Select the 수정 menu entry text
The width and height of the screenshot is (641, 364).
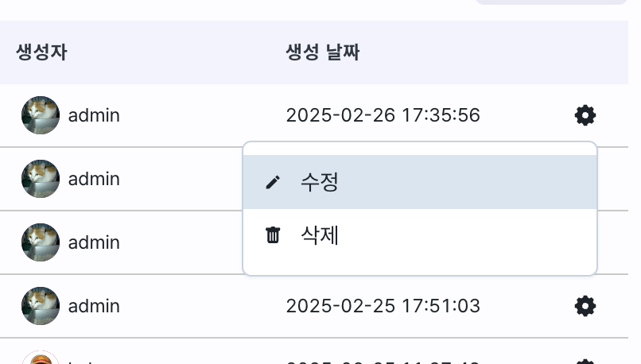coord(319,182)
